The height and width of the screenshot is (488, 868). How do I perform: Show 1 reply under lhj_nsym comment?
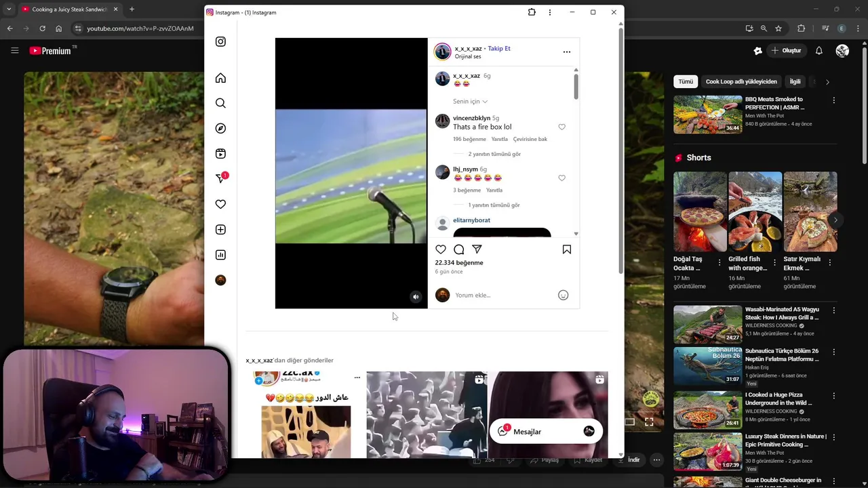click(x=494, y=205)
